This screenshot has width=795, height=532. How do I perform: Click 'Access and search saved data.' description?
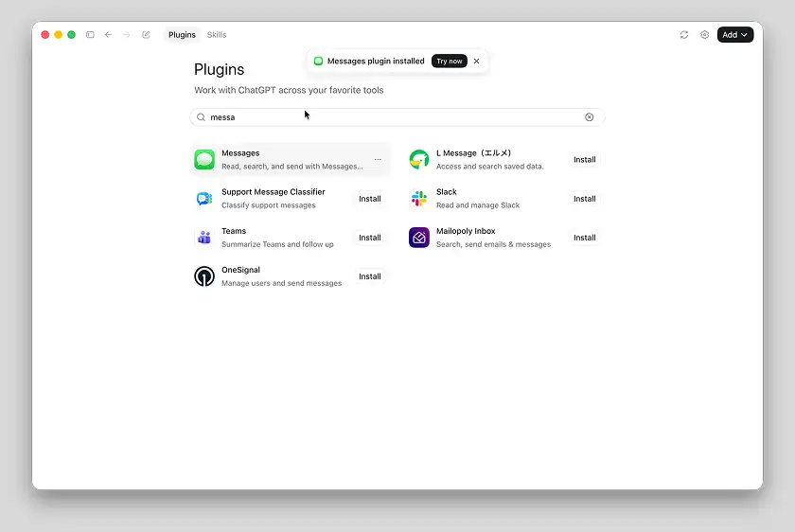[490, 167]
